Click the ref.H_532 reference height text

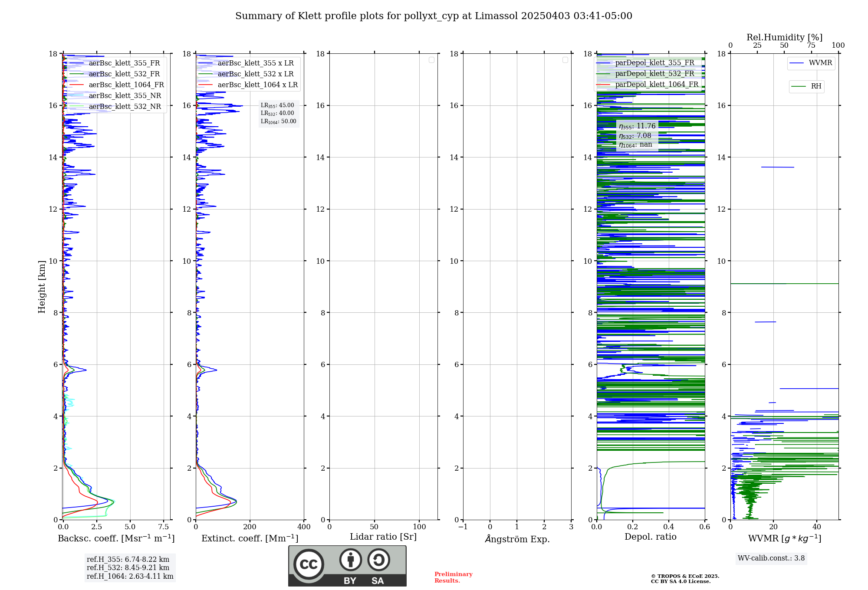click(x=128, y=568)
